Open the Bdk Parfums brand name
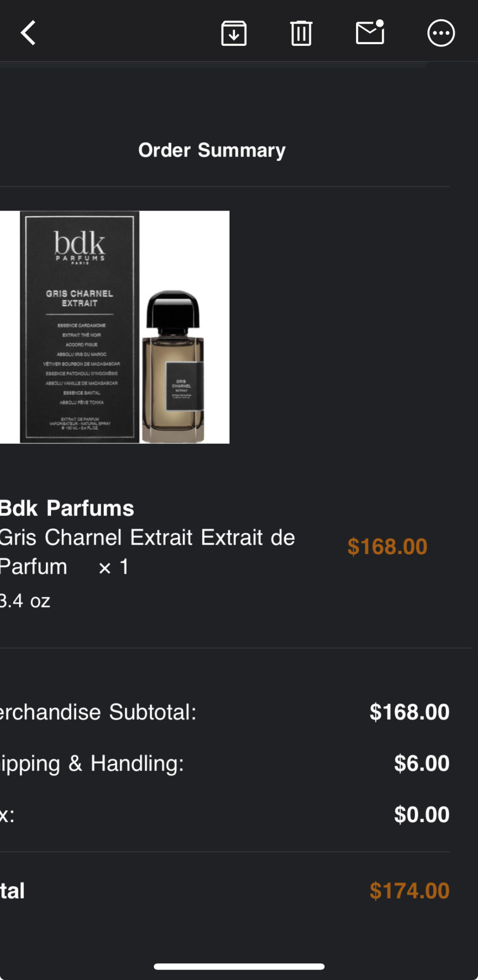The height and width of the screenshot is (980, 478). (67, 508)
